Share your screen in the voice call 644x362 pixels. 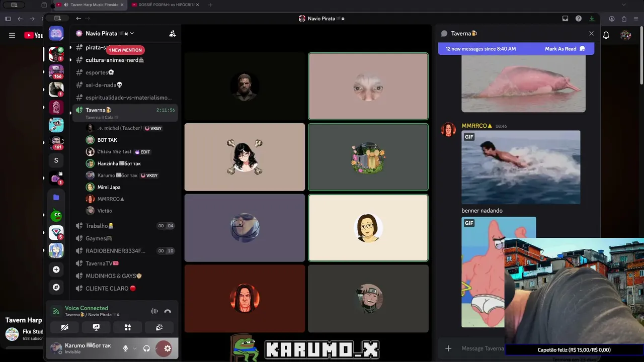96,327
